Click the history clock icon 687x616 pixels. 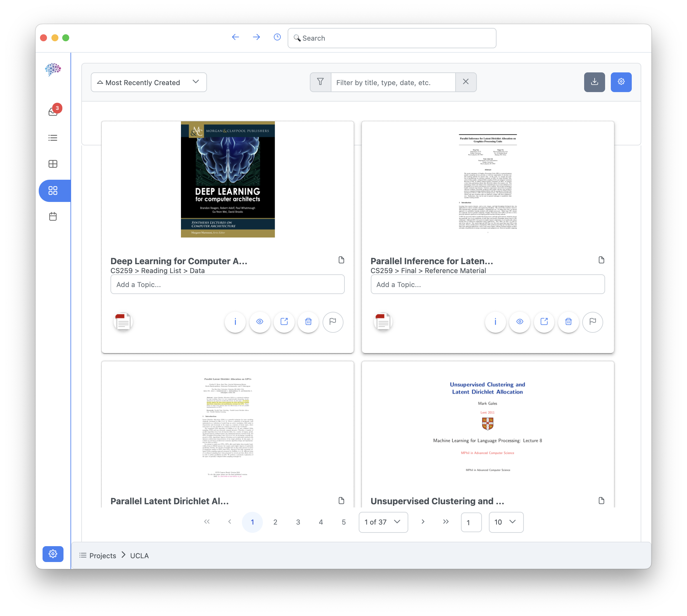tap(277, 37)
